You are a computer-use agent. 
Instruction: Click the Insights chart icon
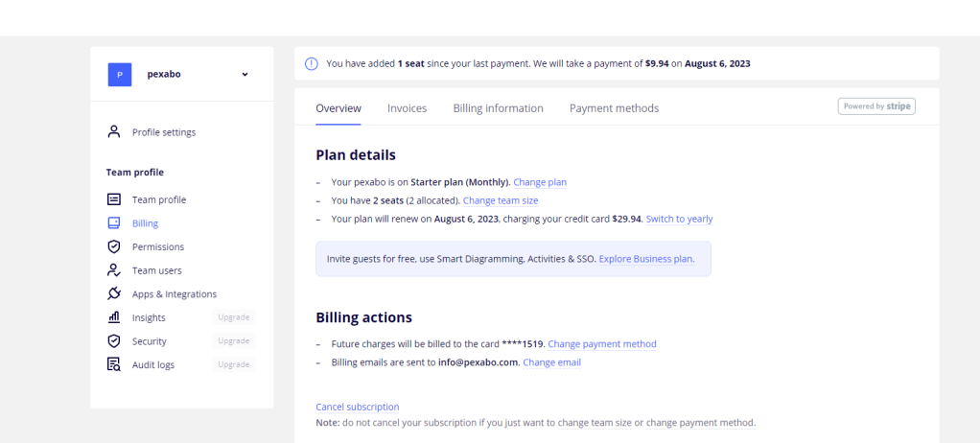click(x=114, y=317)
